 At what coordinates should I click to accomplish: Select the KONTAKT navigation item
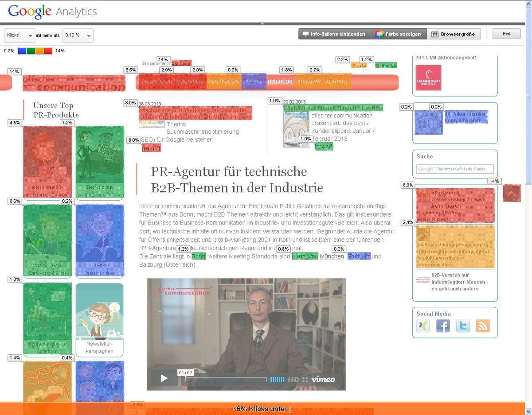[x=337, y=82]
